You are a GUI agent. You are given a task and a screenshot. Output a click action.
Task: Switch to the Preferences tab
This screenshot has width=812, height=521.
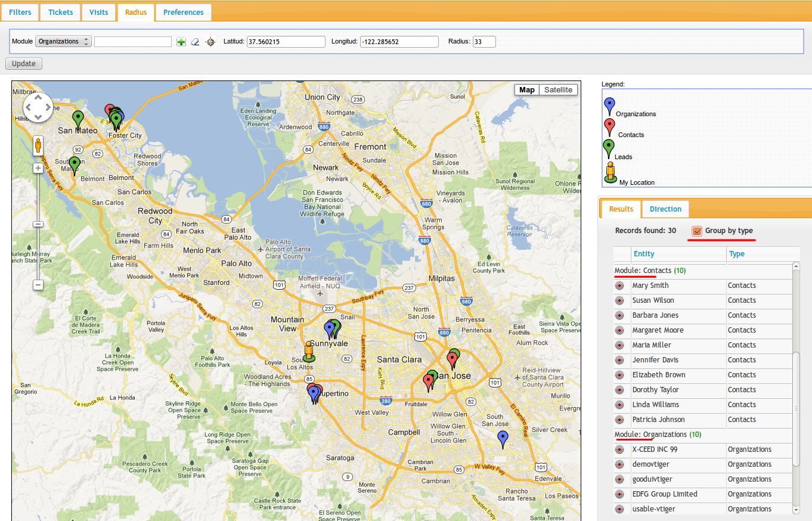(x=183, y=12)
